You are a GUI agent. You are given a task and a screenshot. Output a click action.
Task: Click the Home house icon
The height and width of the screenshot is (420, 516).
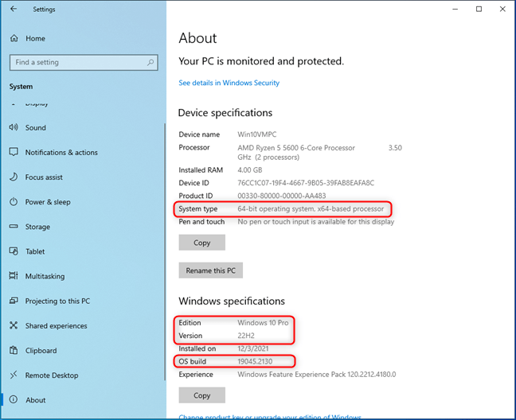click(14, 38)
